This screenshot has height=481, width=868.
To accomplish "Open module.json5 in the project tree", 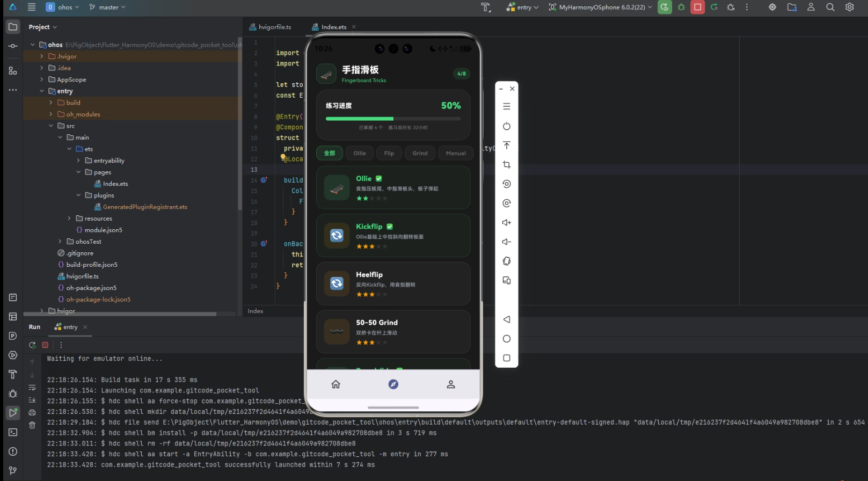I will click(99, 230).
